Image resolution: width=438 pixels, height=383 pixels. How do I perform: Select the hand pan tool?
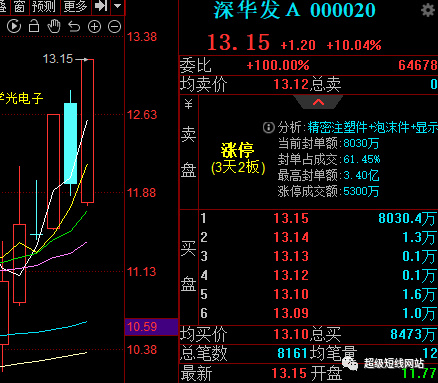pos(54,26)
